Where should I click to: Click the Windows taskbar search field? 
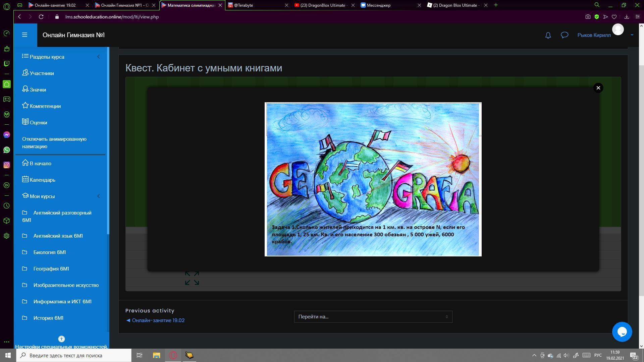(x=74, y=355)
